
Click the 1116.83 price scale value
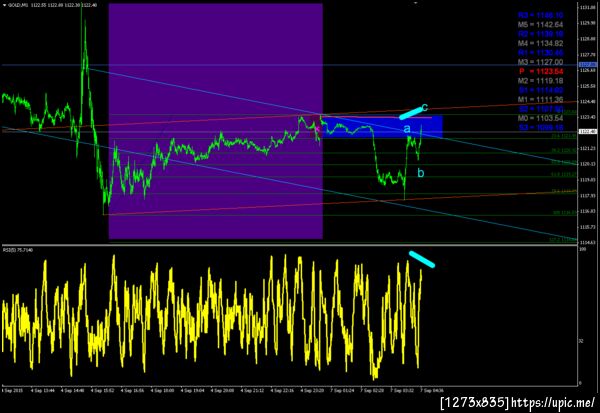(587, 211)
